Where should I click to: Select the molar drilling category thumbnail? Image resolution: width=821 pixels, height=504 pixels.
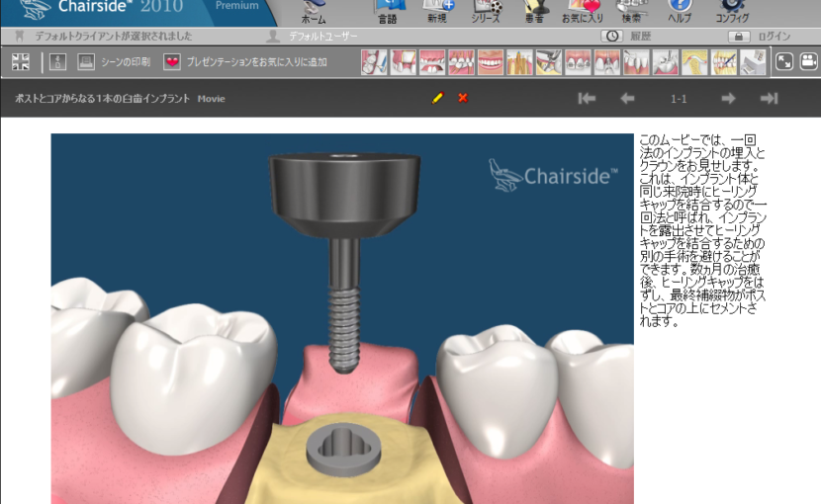point(665,62)
